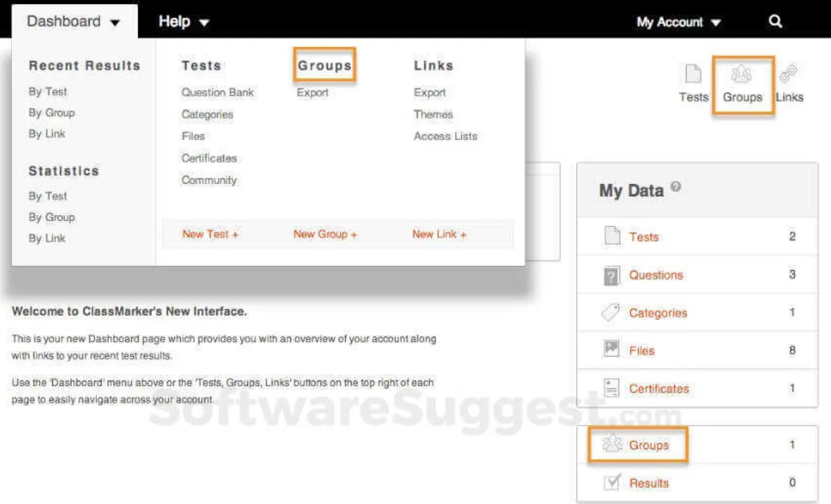Create a New Link +
This screenshot has width=831, height=504.
pos(439,234)
